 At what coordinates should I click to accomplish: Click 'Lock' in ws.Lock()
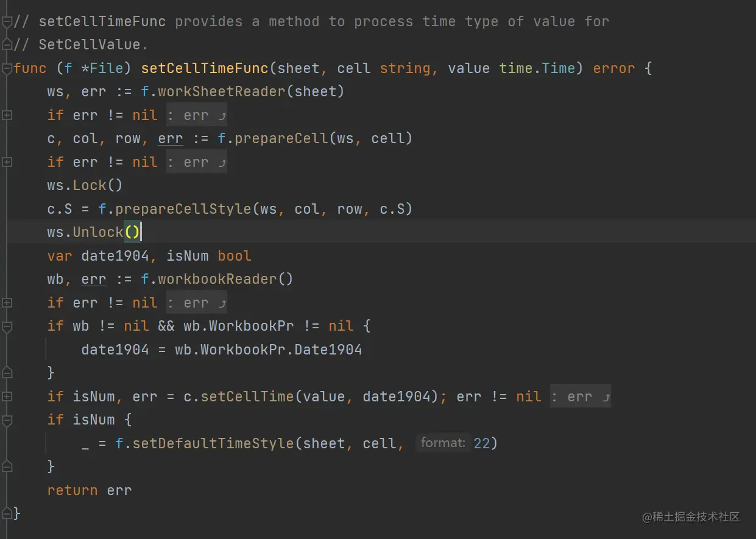[x=90, y=185]
